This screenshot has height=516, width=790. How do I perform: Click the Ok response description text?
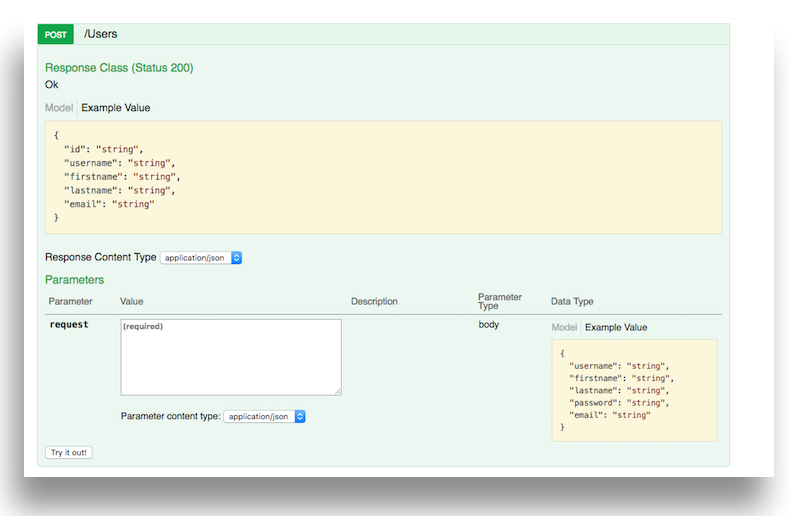pos(51,85)
